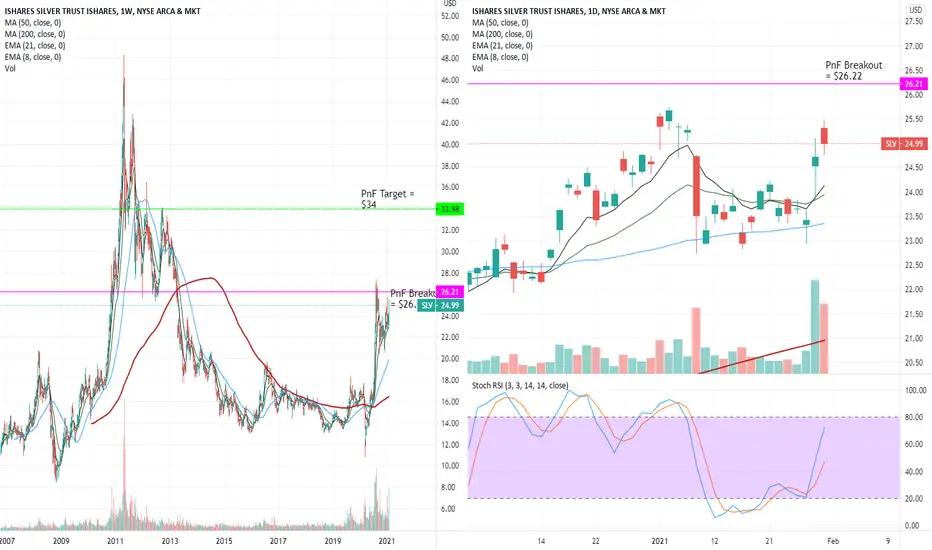Select EMA (8, close, 0) legend on weekly chart
Screen dimensions: 932x550
tap(33, 57)
